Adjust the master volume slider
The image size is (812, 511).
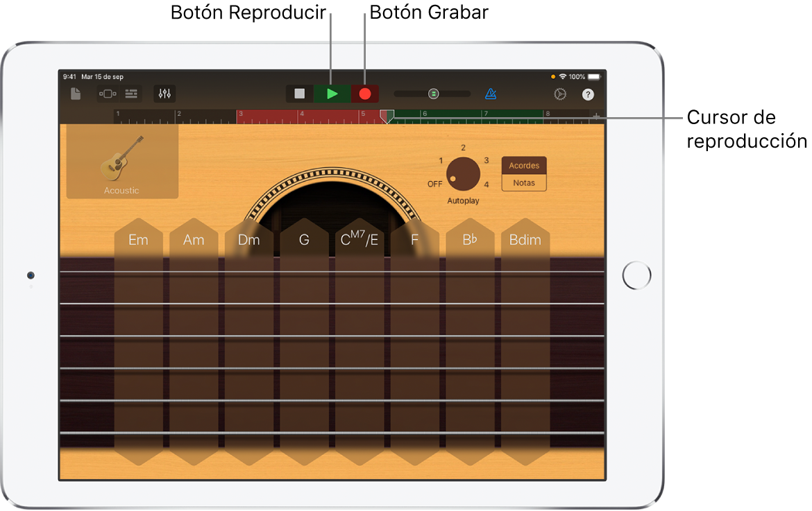point(432,94)
